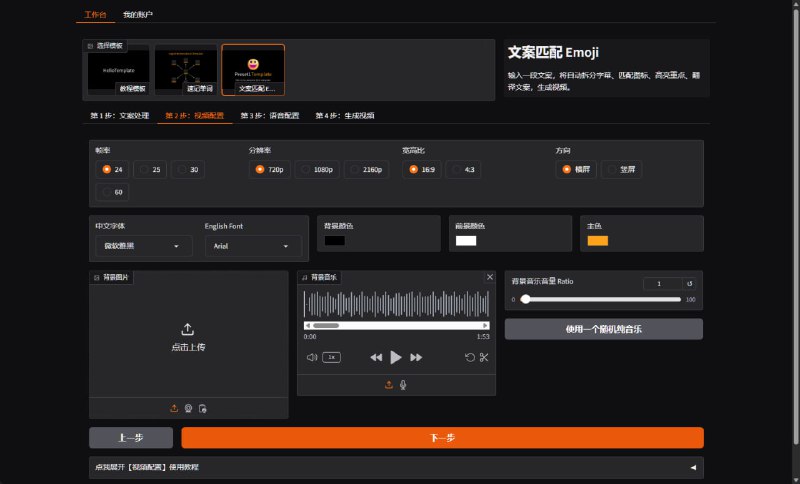Open the black background color swatch
800x484 pixels.
coord(335,241)
